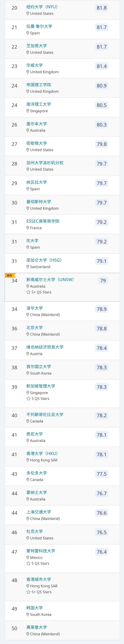Go to the 杜克大学 page
This screenshot has width=124, height=644.
35,531
